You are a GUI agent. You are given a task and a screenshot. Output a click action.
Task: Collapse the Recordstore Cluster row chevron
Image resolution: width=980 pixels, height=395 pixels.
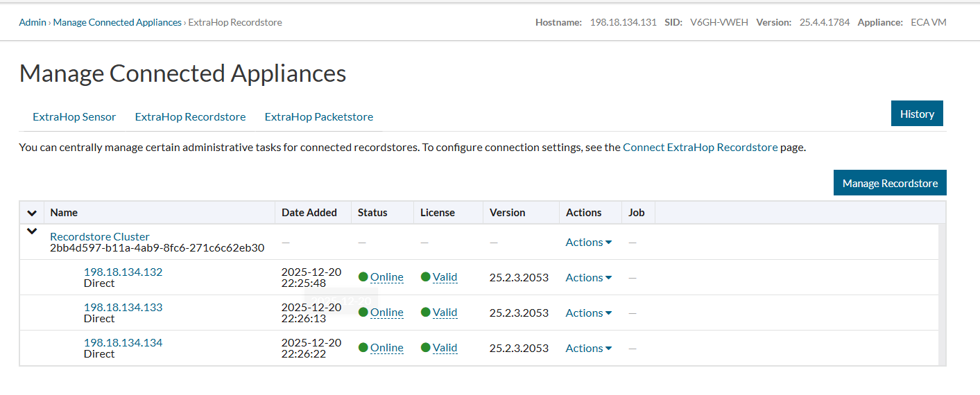pos(32,231)
